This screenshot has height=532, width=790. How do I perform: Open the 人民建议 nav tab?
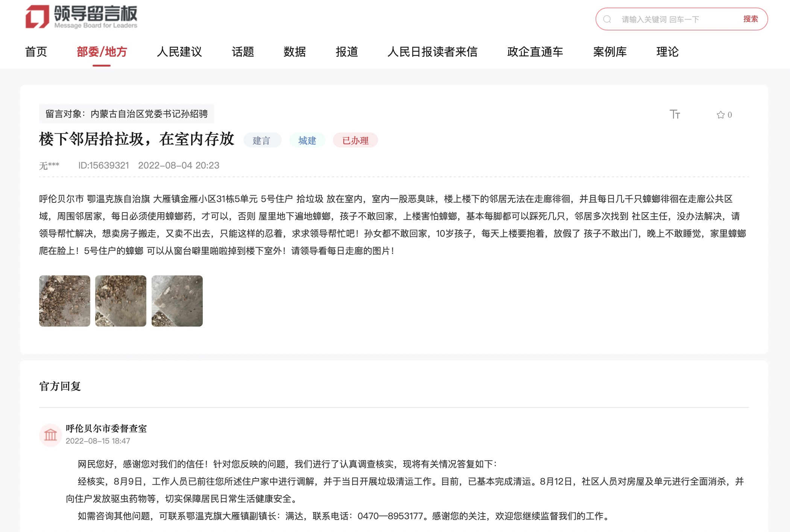[179, 52]
